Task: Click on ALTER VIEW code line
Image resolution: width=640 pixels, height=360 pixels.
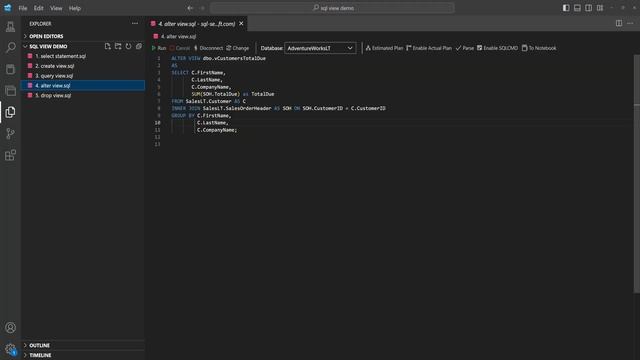Action: tap(218, 58)
